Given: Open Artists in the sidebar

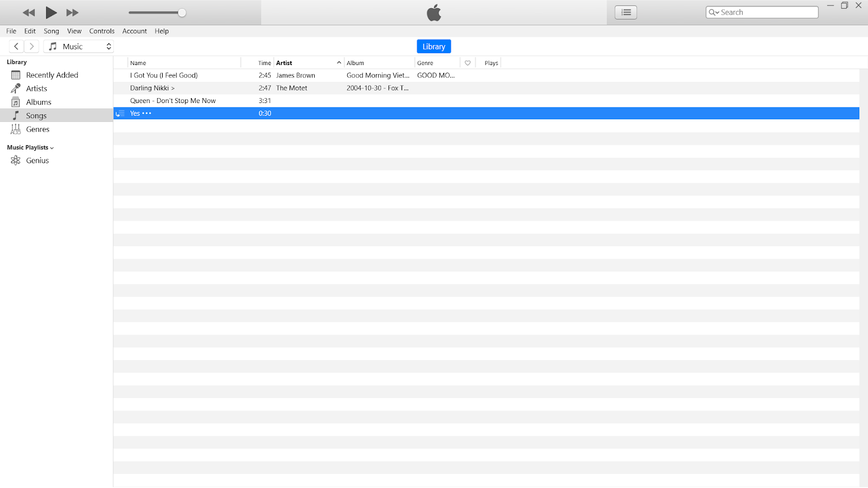Looking at the screenshot, I should (x=36, y=88).
